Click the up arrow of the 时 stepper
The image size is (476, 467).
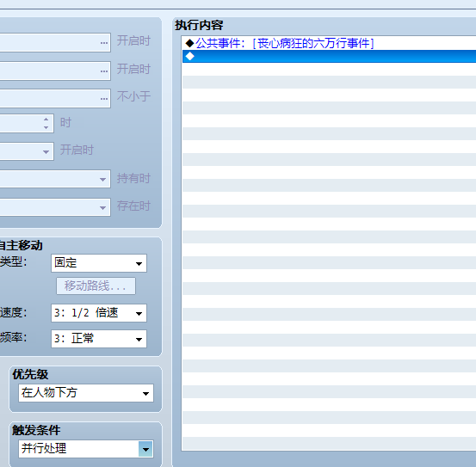click(46, 120)
